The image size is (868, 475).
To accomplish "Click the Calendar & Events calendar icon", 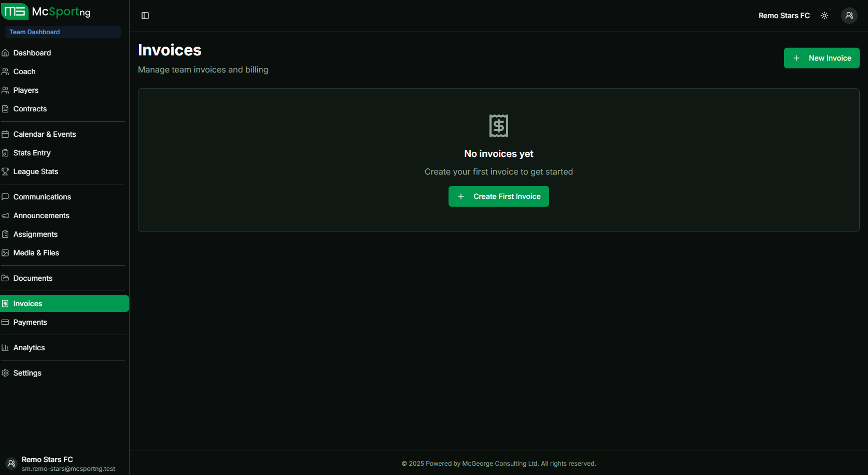I will point(5,134).
